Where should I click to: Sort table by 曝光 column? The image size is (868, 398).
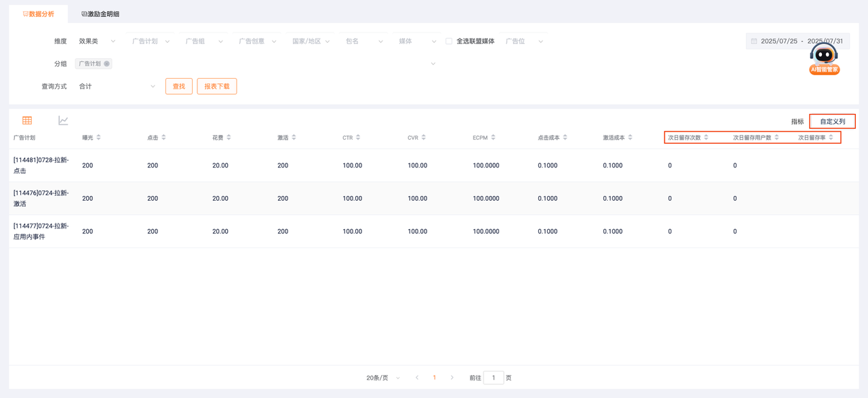(x=98, y=138)
